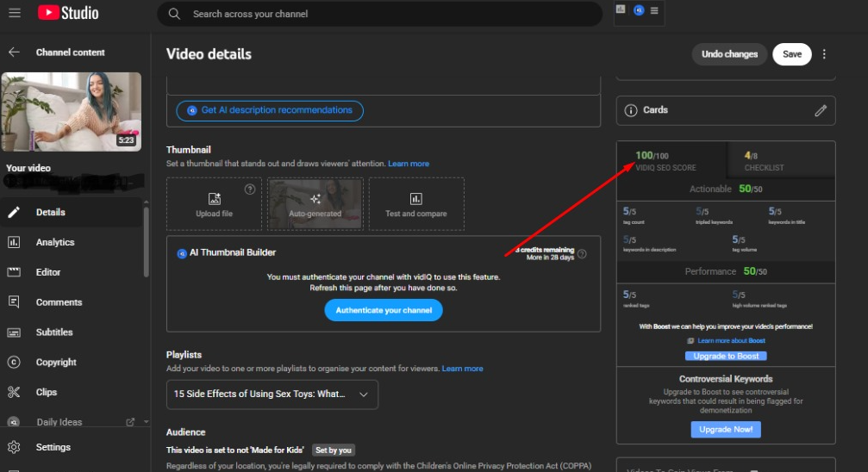Click Learn more about Boost link
This screenshot has height=472, width=868.
731,341
